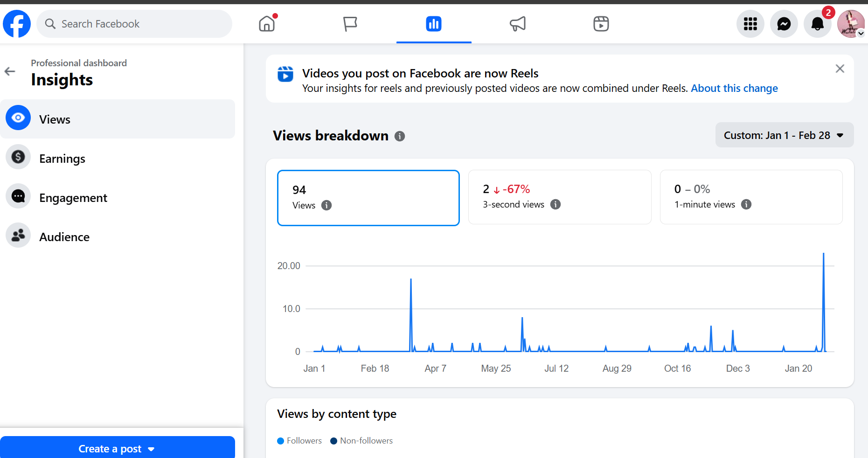
Task: Open the notifications bell
Action: [x=817, y=24]
